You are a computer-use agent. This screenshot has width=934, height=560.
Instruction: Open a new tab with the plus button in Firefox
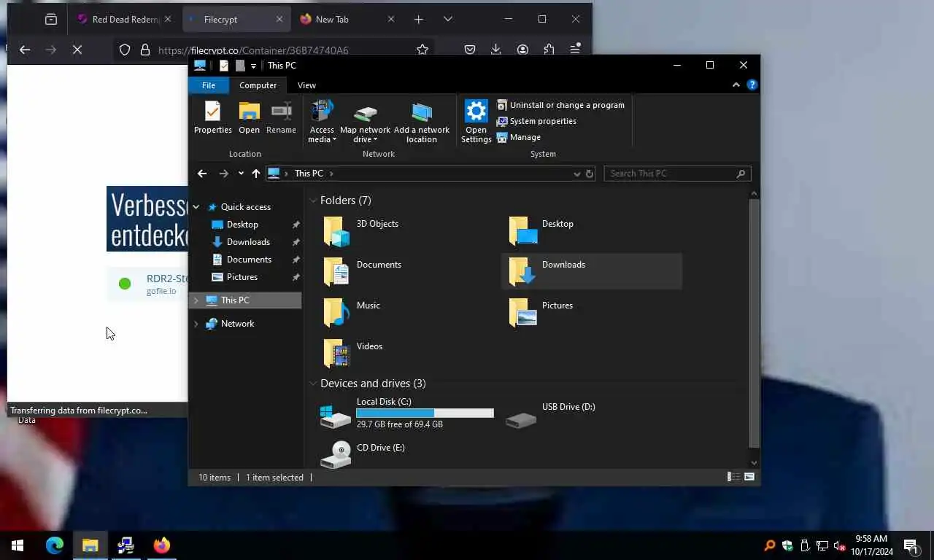point(419,20)
